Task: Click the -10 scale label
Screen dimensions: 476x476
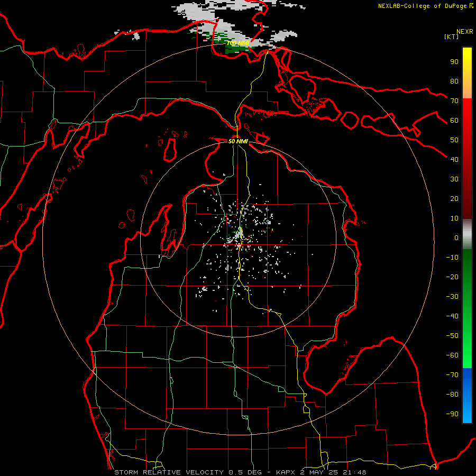Action: coord(452,258)
